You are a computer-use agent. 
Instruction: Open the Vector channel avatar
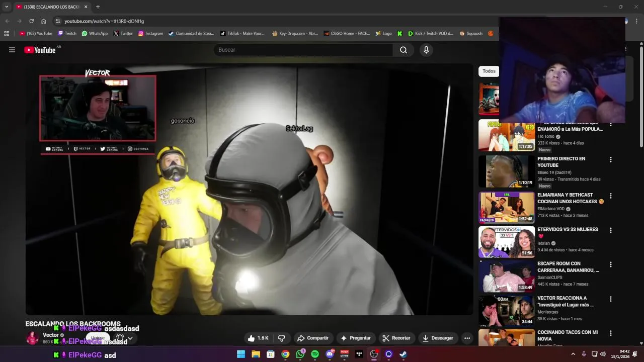click(32, 338)
